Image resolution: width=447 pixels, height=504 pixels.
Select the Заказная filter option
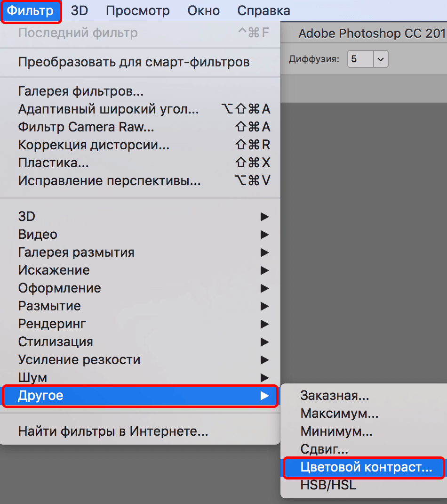(335, 396)
